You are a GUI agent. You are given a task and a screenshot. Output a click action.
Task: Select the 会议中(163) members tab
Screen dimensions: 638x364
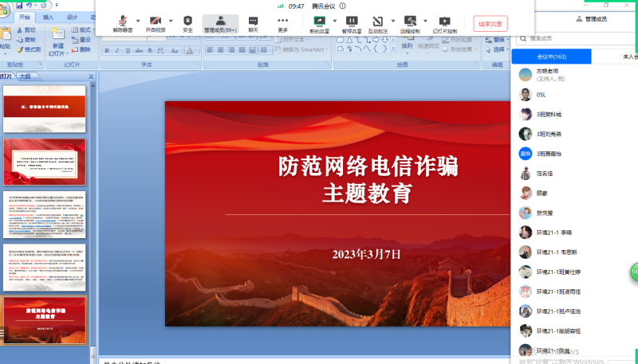pos(552,57)
